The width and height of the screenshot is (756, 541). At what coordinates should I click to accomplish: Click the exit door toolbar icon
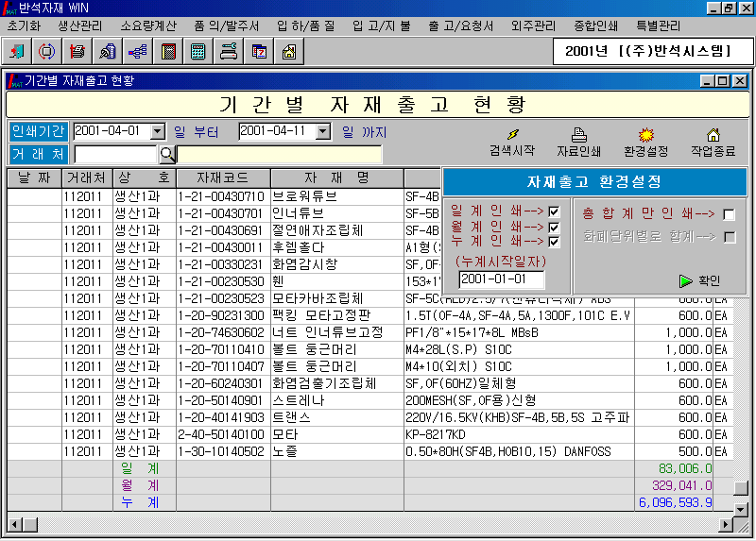point(19,51)
